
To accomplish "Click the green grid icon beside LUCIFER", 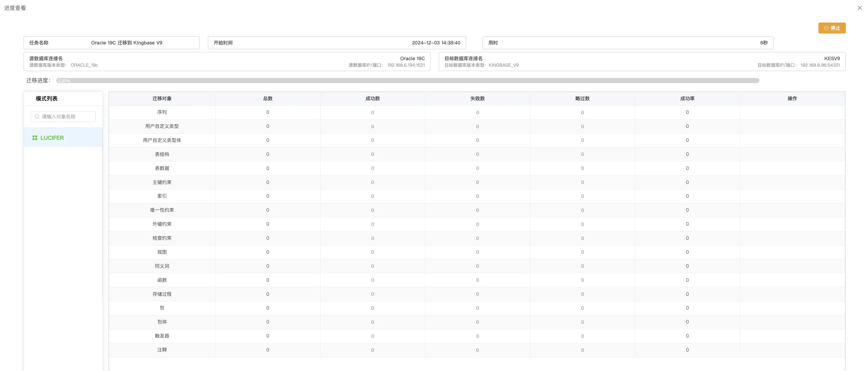I will click(x=35, y=137).
